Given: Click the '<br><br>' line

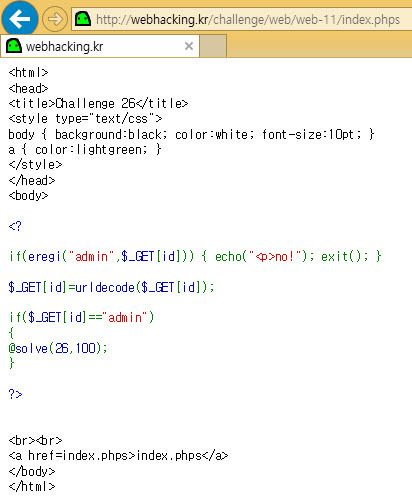Looking at the screenshot, I should (x=35, y=440).
